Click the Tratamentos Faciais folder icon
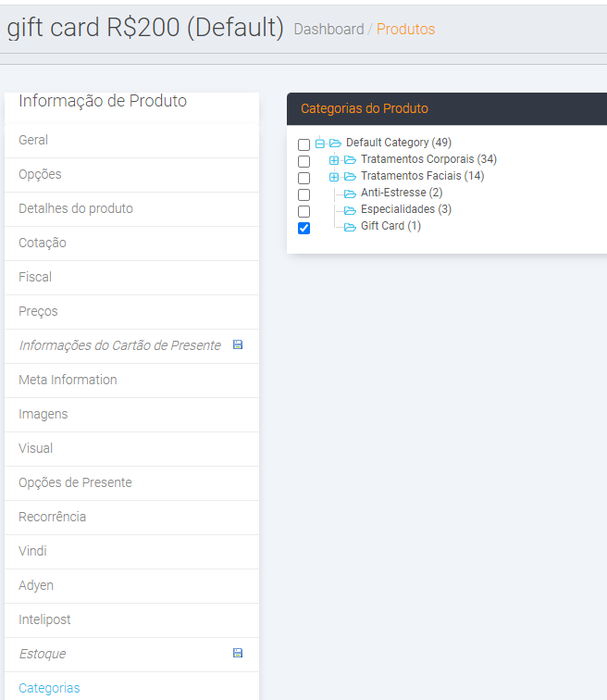This screenshot has width=607, height=700. pyautogui.click(x=350, y=177)
